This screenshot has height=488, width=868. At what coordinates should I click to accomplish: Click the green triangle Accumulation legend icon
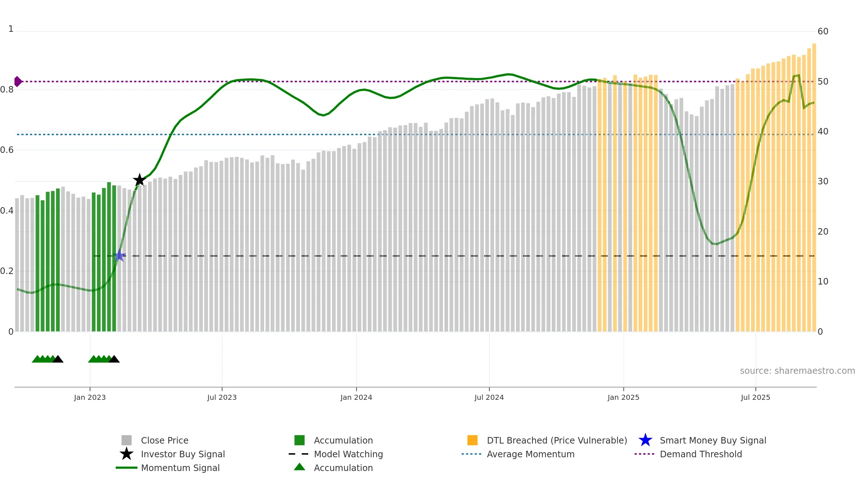[x=299, y=467]
